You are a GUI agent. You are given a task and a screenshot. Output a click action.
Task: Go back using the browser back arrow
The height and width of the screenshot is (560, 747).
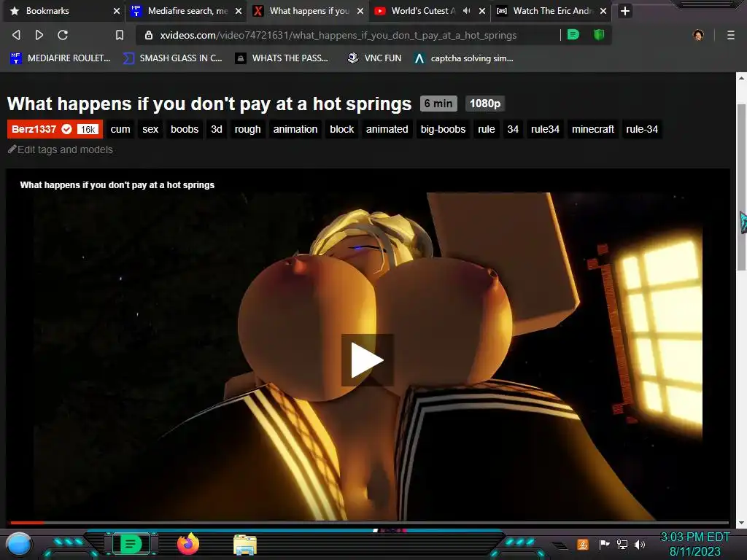click(16, 35)
